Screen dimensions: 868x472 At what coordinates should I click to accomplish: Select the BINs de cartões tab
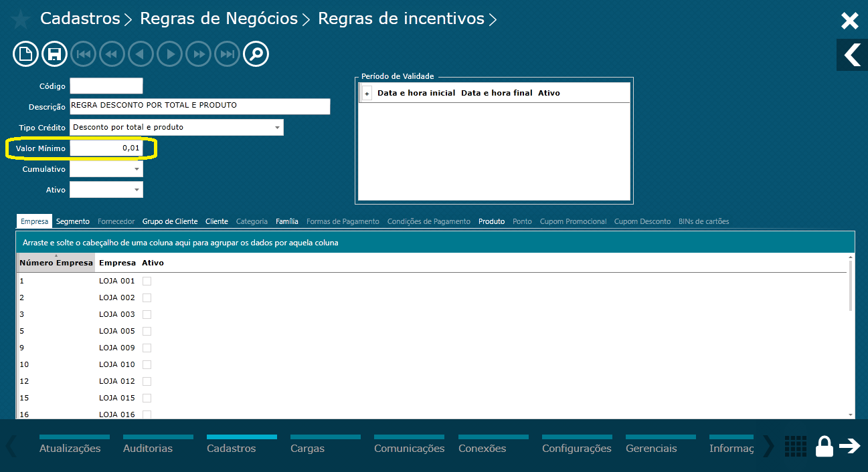[x=704, y=221]
